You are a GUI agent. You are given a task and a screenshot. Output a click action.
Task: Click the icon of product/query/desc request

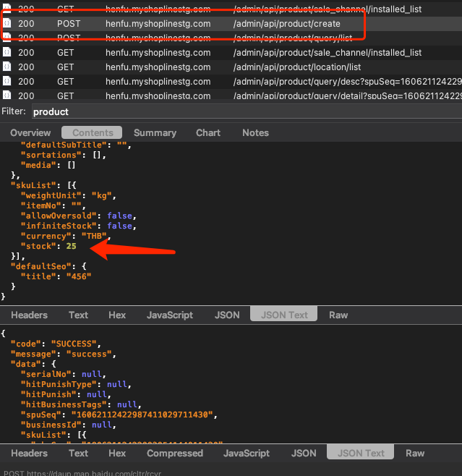[7, 82]
